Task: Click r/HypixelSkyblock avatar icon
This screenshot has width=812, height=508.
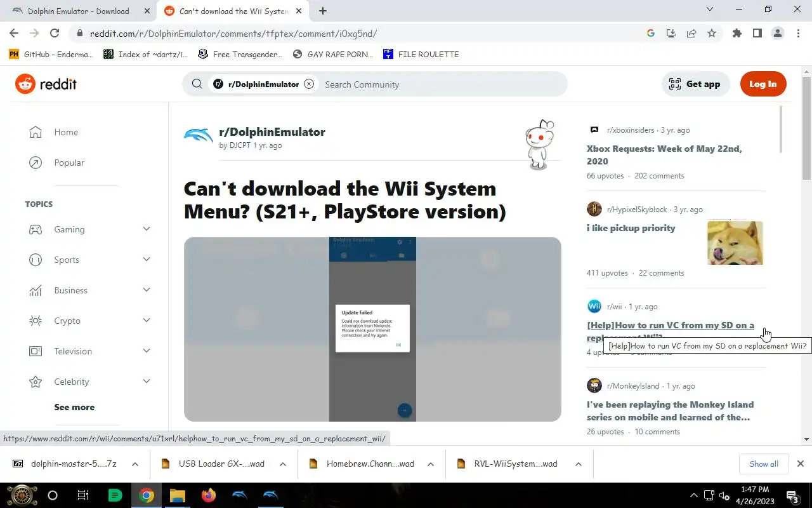Action: tap(594, 209)
